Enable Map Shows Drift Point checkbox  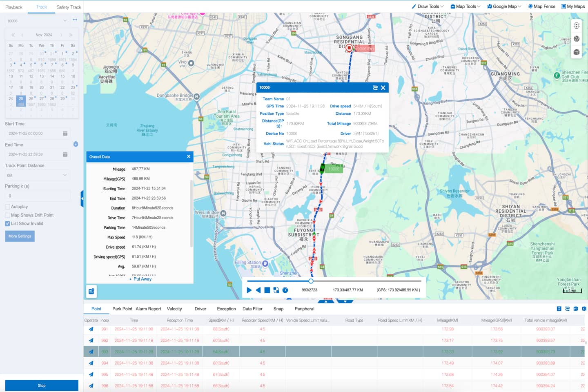[x=7, y=215]
